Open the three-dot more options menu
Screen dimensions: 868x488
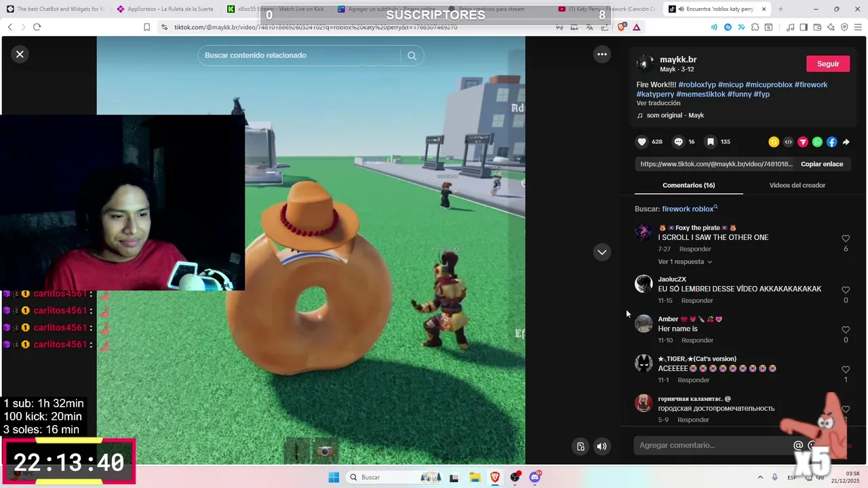(601, 54)
